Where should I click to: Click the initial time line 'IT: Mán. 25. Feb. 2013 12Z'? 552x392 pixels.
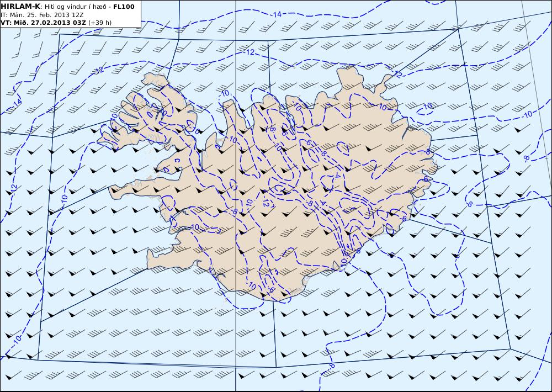coord(42,15)
